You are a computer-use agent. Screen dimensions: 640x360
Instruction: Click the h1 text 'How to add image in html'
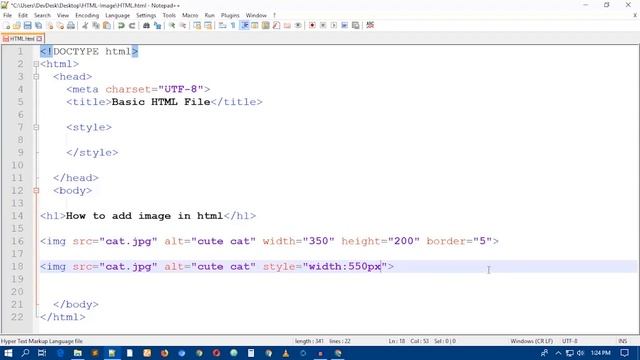144,216
